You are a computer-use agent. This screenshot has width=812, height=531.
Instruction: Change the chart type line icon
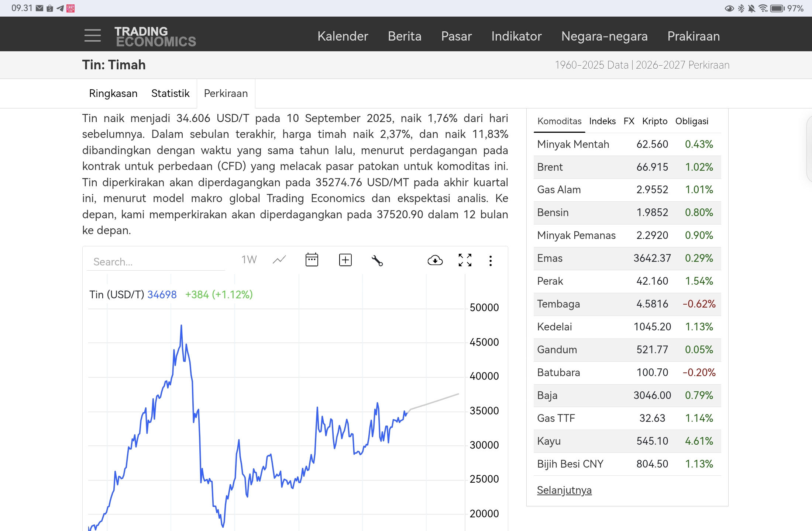(x=279, y=260)
